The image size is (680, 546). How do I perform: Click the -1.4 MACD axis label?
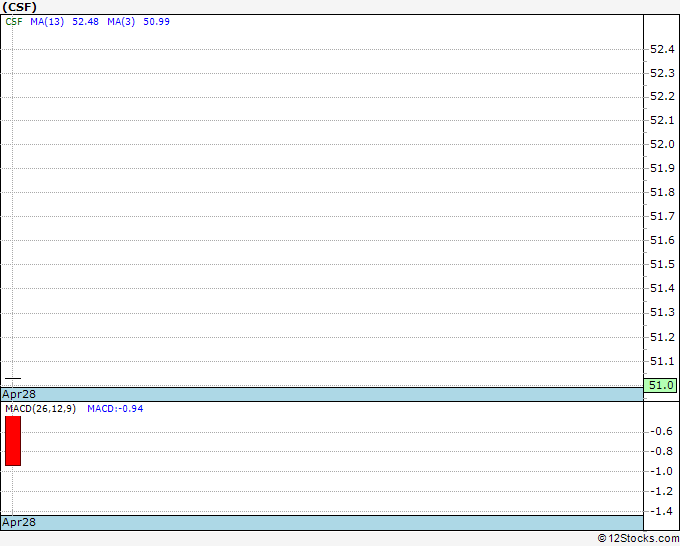[x=661, y=511]
